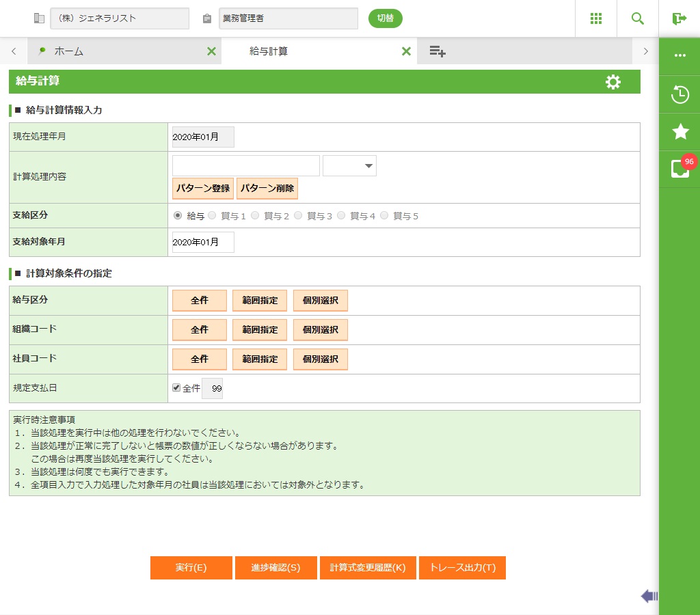
Task: Click the add new tab icon
Action: [437, 51]
